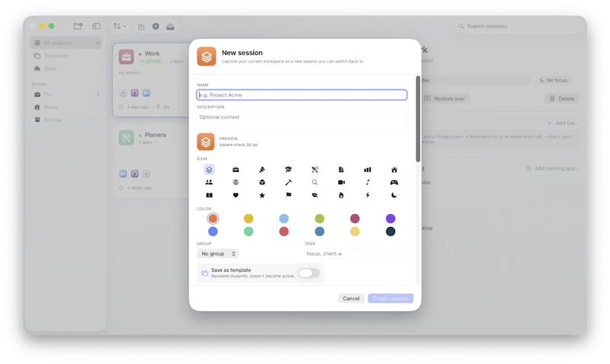
Task: Click the dialog's vertical scrollbar
Action: pos(418,119)
